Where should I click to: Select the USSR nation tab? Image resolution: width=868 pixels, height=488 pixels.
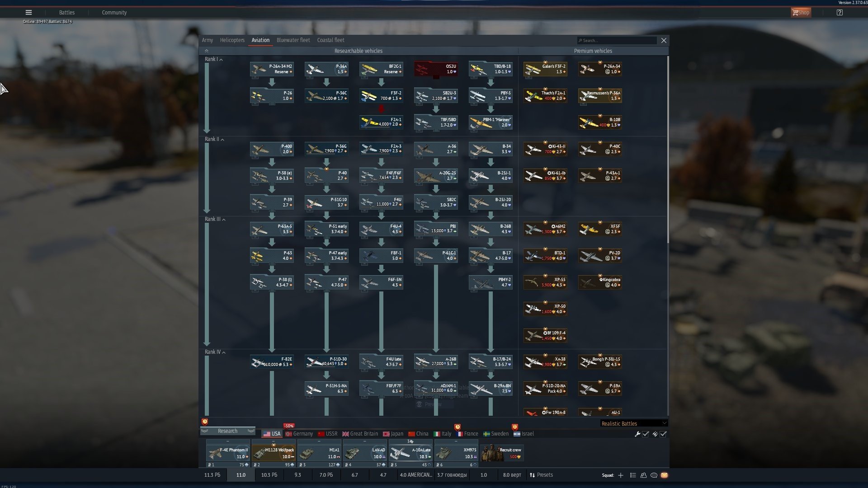point(327,434)
